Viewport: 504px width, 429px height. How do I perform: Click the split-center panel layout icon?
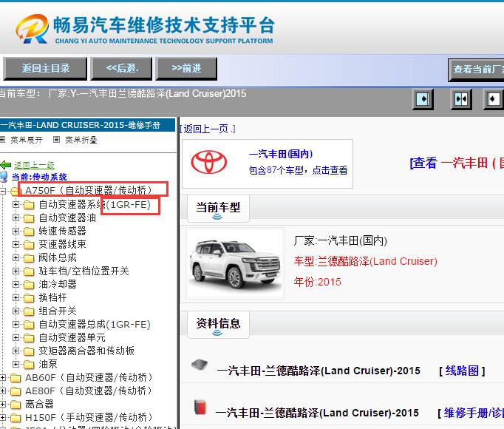point(461,99)
